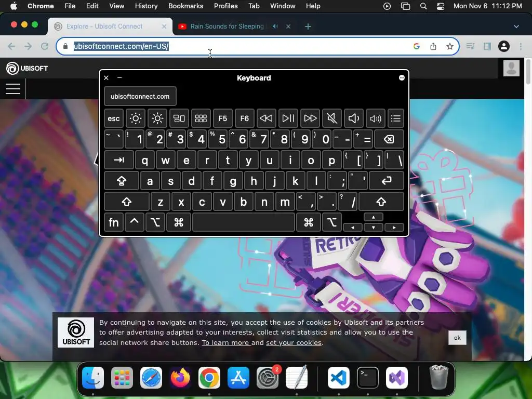The image size is (532, 399).
Task: Bookmark this page with star icon
Action: pyautogui.click(x=449, y=46)
